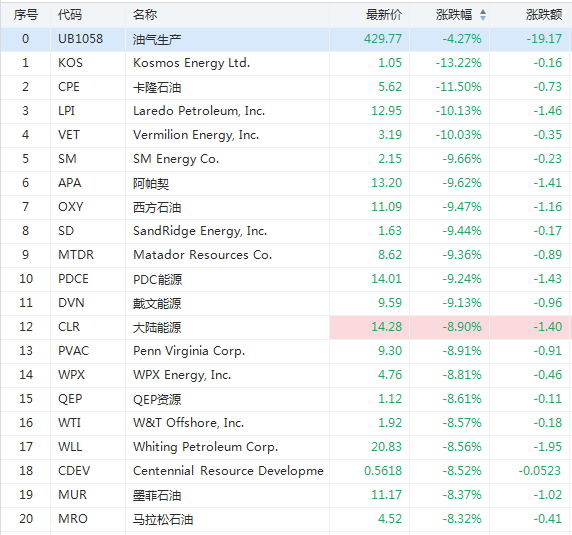Click Murphy change amount -1.02

[x=548, y=495]
